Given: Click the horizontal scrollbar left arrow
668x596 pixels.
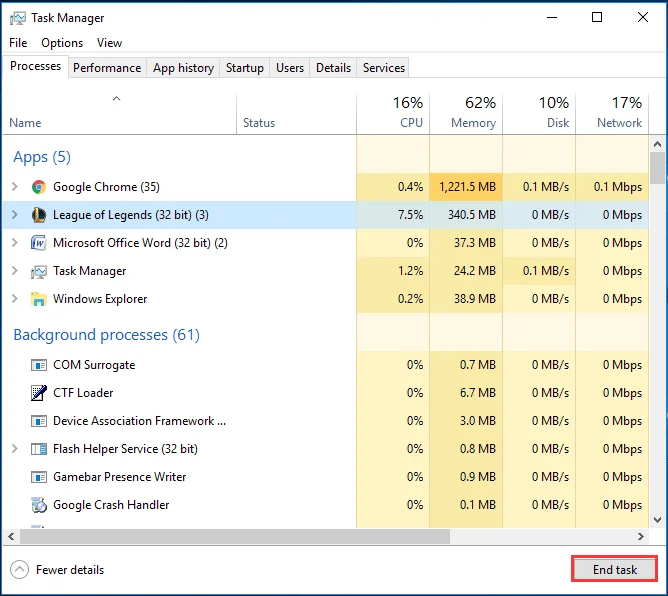Looking at the screenshot, I should (12, 536).
